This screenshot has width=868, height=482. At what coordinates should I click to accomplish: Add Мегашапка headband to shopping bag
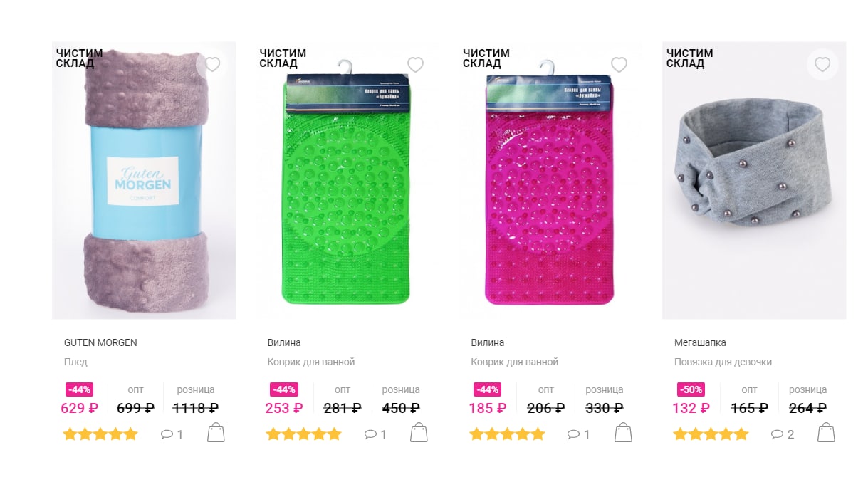click(x=826, y=432)
